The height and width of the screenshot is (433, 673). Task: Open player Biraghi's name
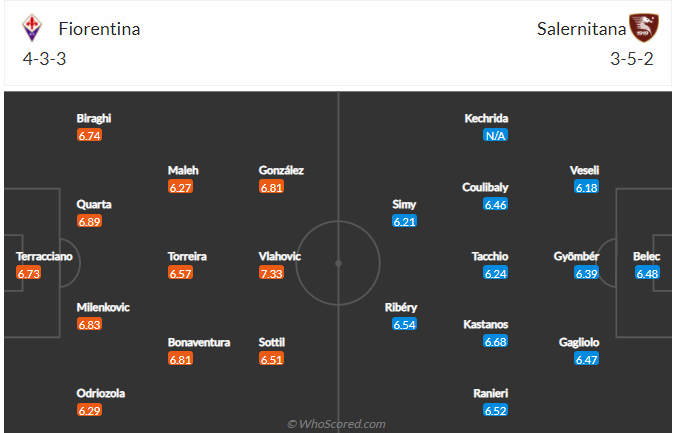click(94, 118)
